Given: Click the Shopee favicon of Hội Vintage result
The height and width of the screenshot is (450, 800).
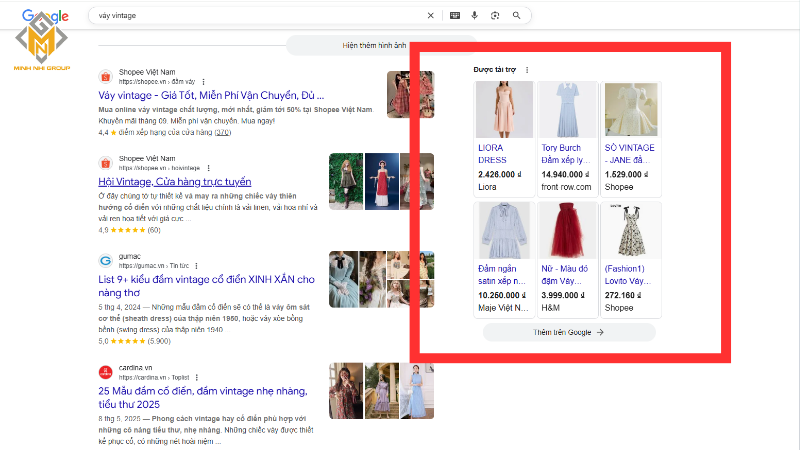Looking at the screenshot, I should 106,163.
